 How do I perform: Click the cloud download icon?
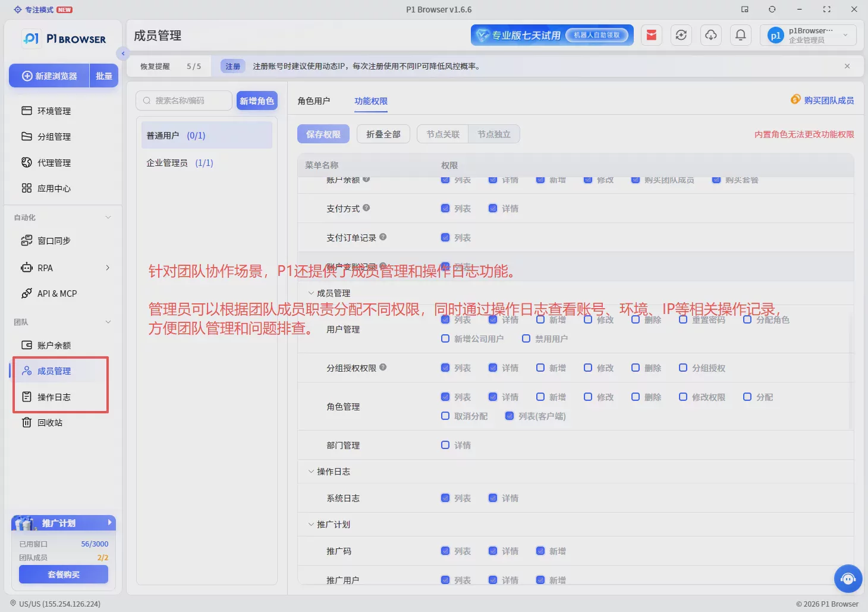(x=711, y=35)
